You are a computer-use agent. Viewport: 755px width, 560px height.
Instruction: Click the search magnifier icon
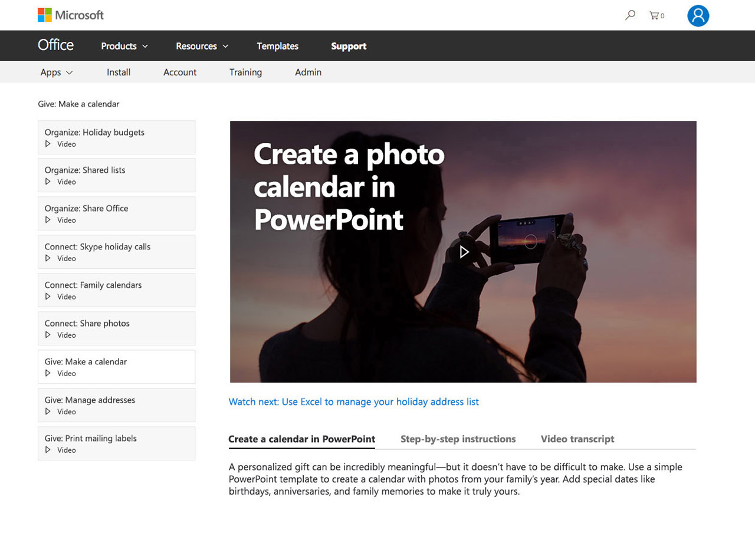630,15
